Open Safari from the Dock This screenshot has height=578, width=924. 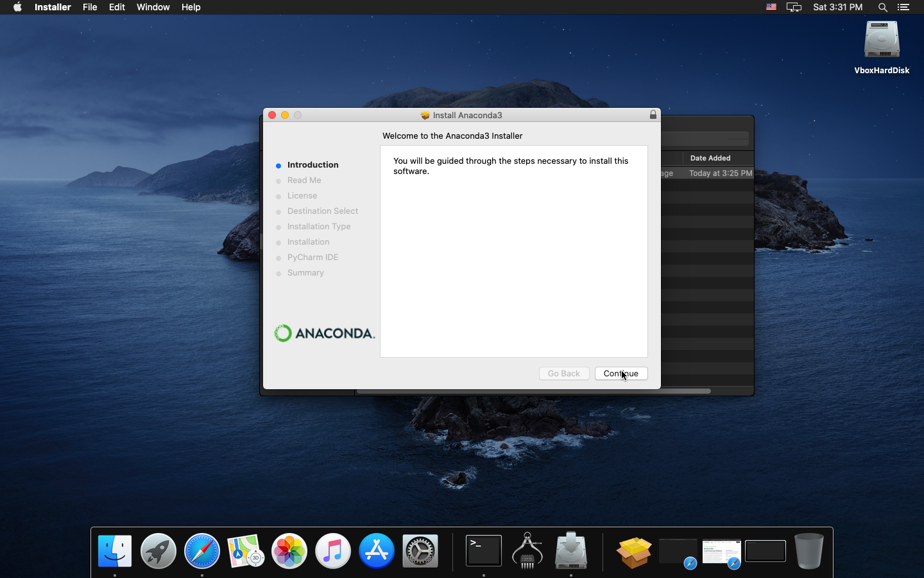point(202,551)
